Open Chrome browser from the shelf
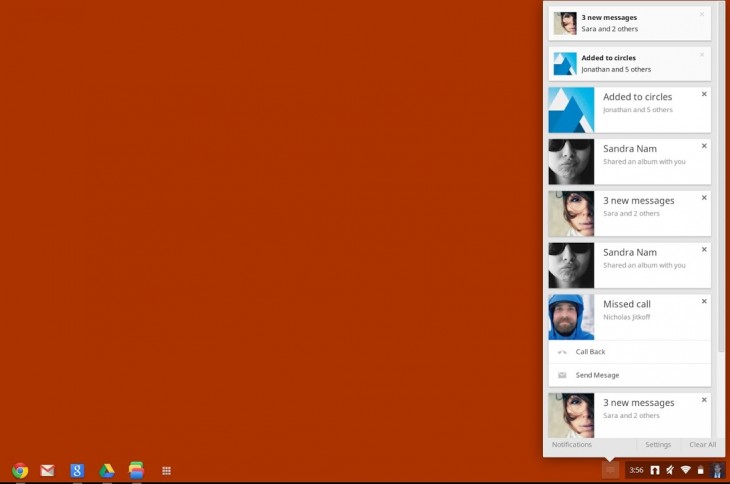This screenshot has width=730, height=484. point(20,470)
